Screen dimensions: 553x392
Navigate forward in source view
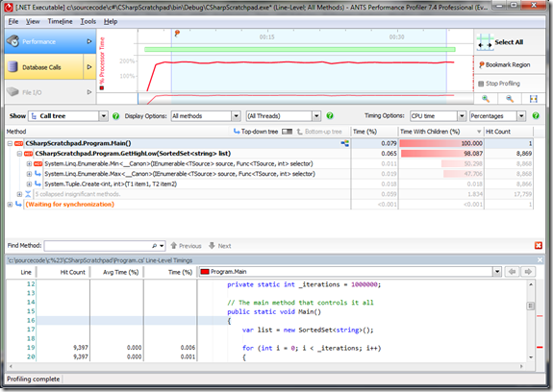[528, 272]
